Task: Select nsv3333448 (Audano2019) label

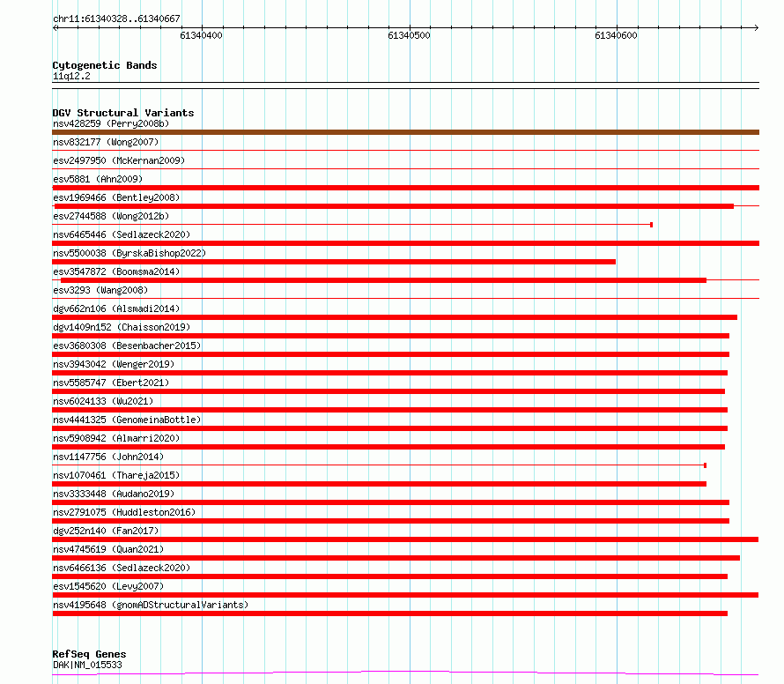Action: click(x=114, y=494)
